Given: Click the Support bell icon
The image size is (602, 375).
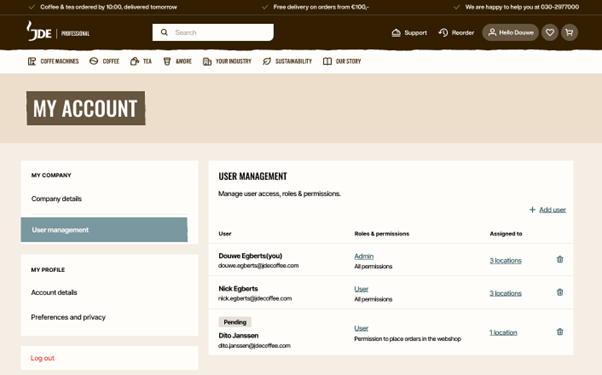Looking at the screenshot, I should pos(396,33).
